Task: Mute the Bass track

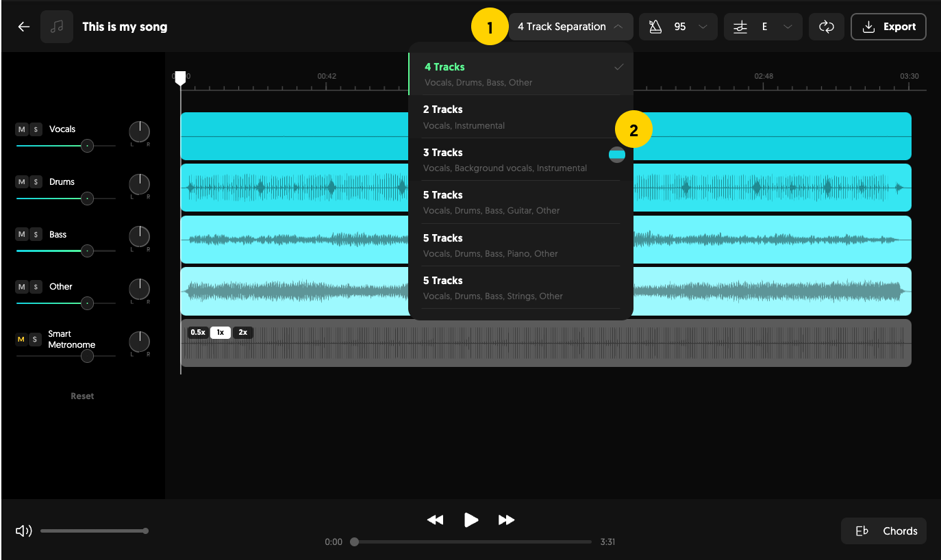Action: pyautogui.click(x=21, y=234)
